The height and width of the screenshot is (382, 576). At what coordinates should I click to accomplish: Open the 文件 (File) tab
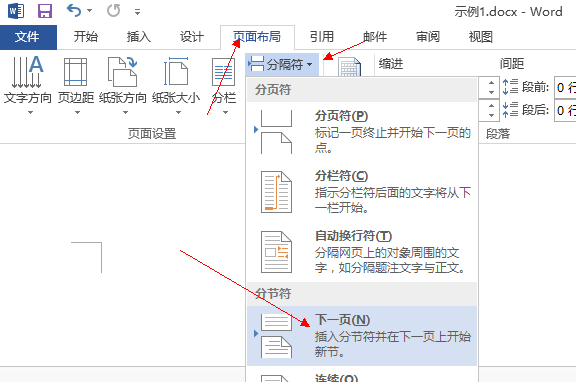(28, 37)
